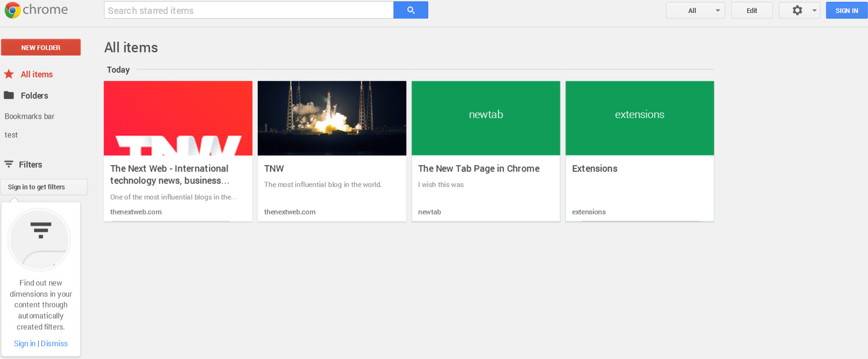Open the settings gear menu
868x359 pixels.
[x=797, y=10]
